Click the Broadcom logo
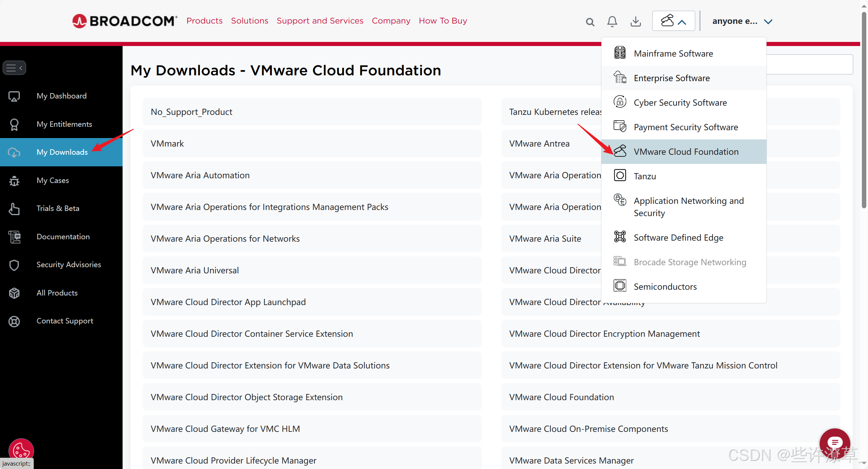The height and width of the screenshot is (469, 868). [x=125, y=21]
